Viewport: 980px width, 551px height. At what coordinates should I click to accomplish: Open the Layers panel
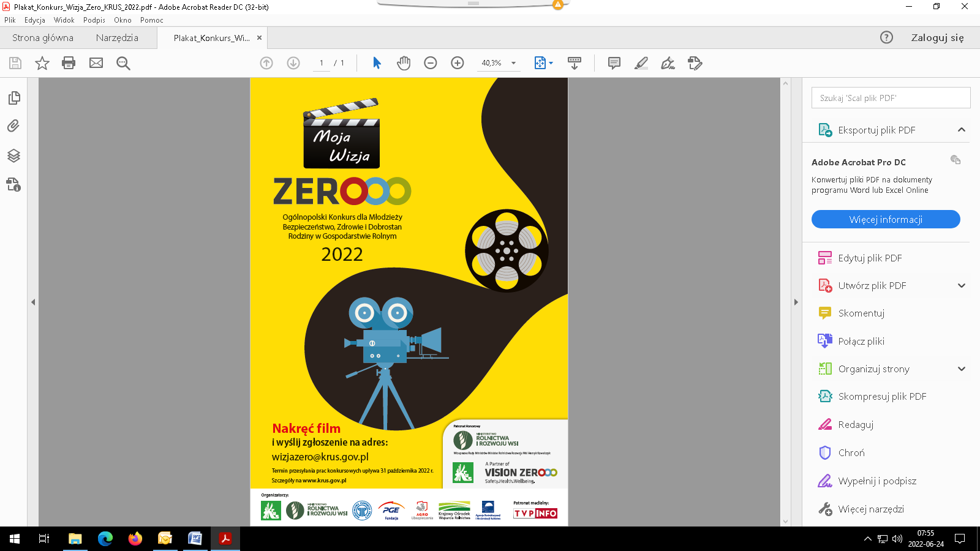pyautogui.click(x=13, y=156)
